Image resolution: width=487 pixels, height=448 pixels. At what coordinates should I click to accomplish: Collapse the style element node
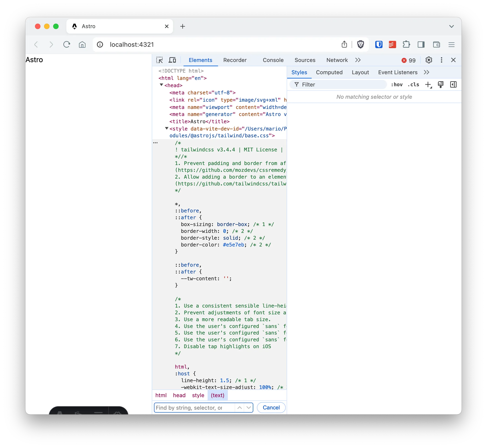(x=167, y=128)
